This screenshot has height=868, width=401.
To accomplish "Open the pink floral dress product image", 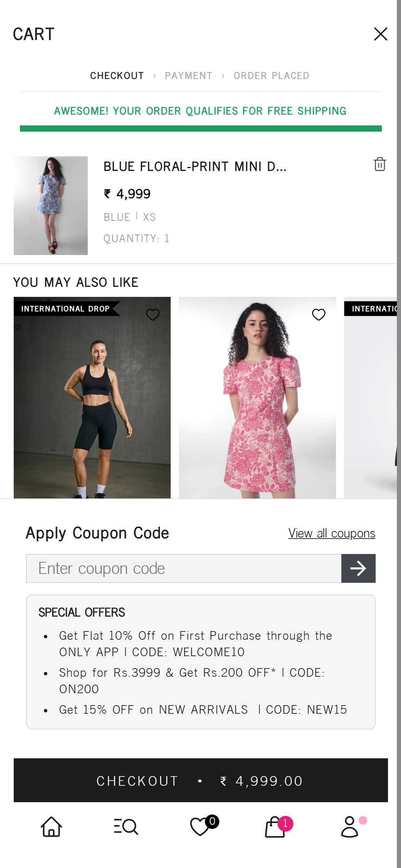I will pos(257,397).
